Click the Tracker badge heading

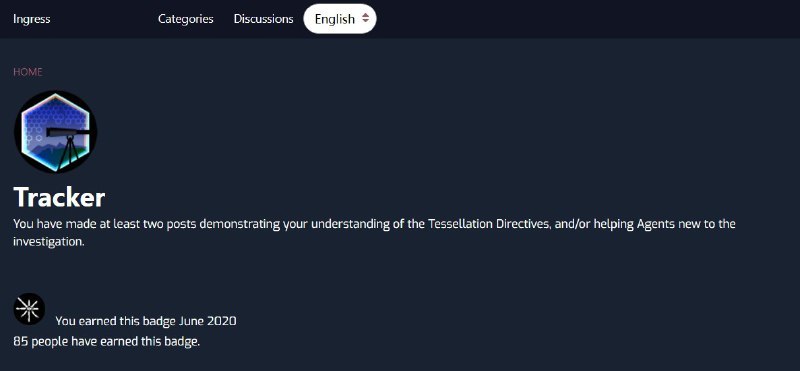[x=59, y=197]
